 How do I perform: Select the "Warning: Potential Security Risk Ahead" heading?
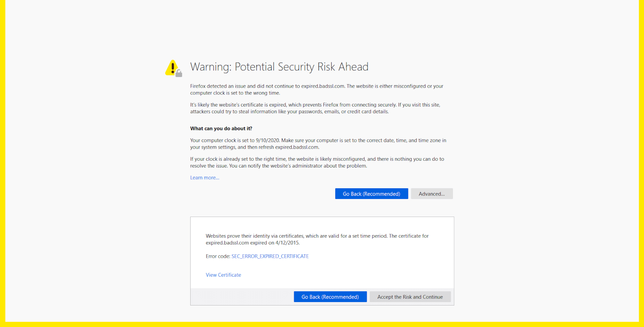click(x=279, y=67)
